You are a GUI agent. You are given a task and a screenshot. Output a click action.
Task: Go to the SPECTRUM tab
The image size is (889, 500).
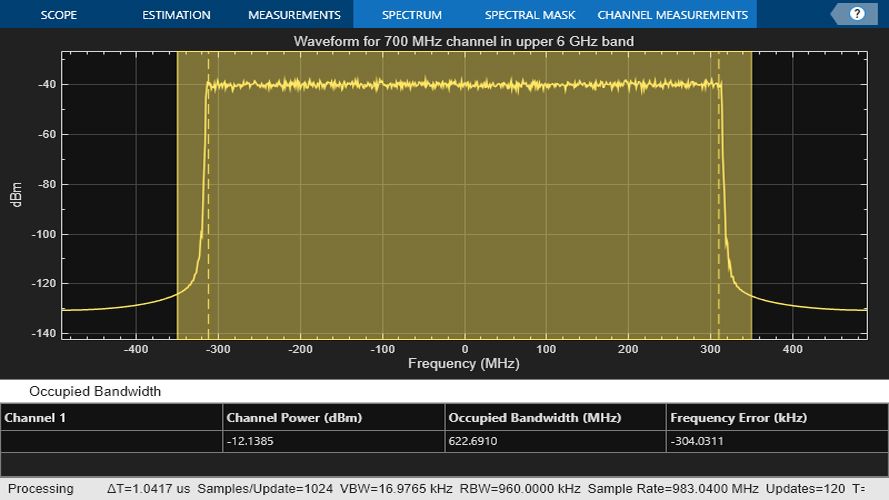coord(411,15)
